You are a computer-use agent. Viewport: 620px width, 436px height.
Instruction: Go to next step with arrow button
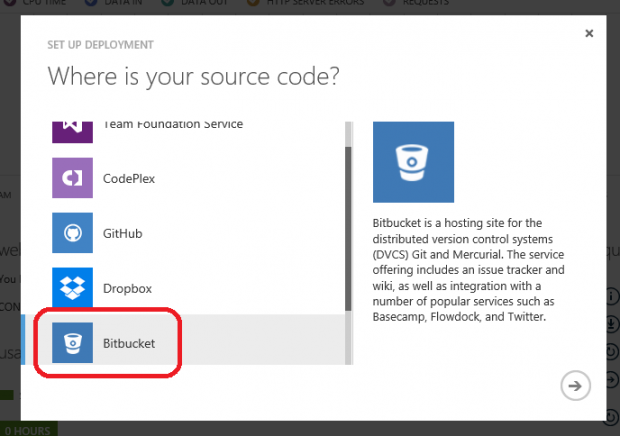click(x=575, y=385)
